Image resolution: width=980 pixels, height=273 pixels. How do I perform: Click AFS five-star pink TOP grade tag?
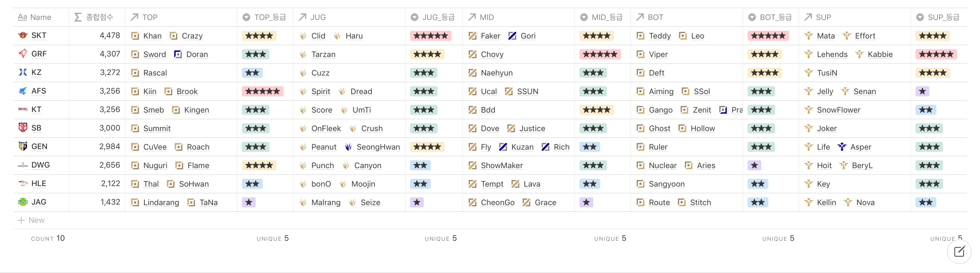[x=262, y=91]
